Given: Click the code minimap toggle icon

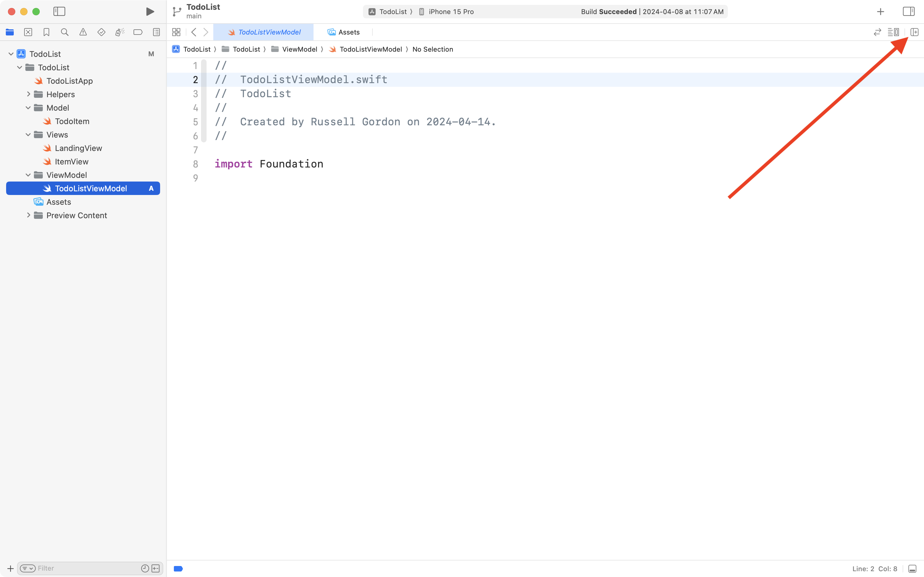Looking at the screenshot, I should (894, 32).
